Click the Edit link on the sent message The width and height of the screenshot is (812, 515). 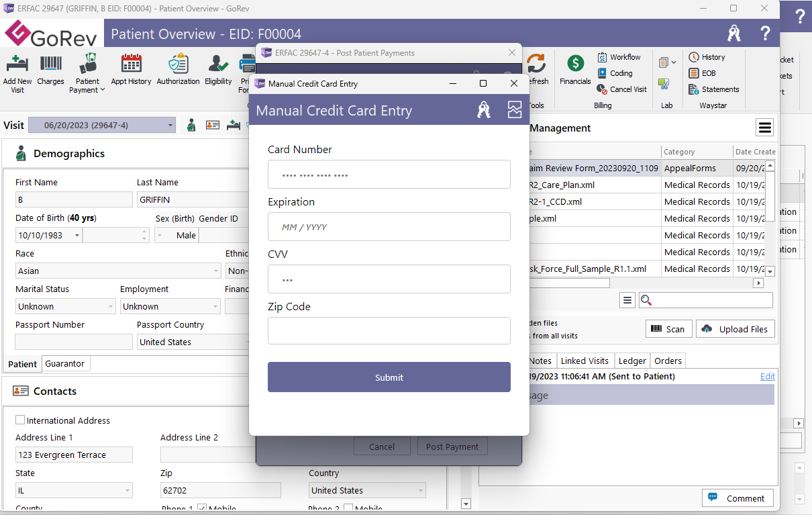[768, 376]
